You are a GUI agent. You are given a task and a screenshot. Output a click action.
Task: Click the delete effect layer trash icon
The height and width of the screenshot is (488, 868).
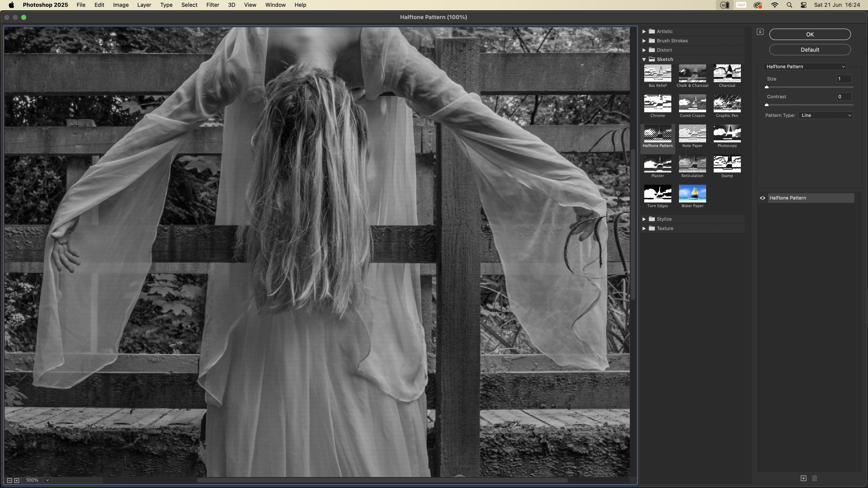[814, 478]
